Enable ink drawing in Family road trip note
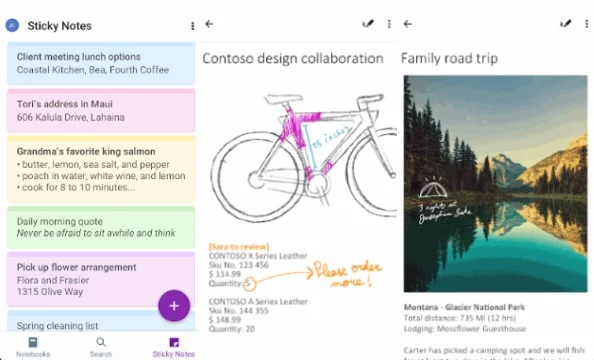594x360 pixels. click(566, 24)
